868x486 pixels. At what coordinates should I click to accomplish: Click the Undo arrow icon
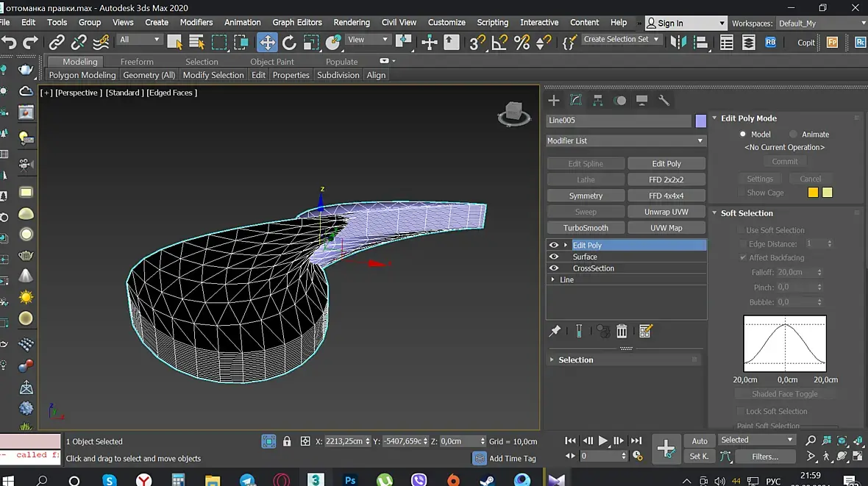click(x=9, y=42)
